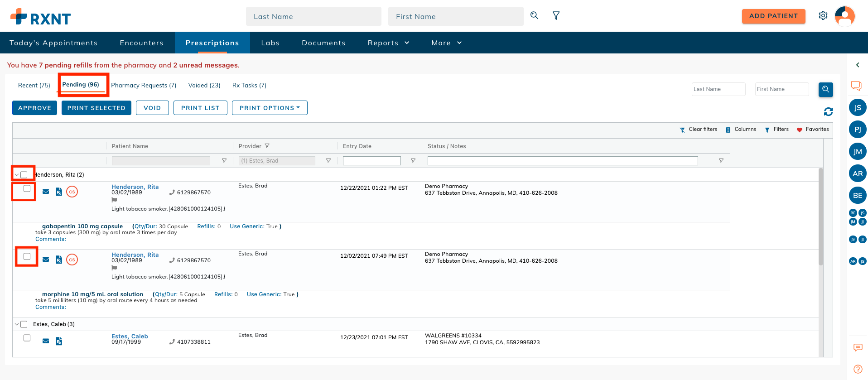
Task: Click the header Last Name search field
Action: pyautogui.click(x=313, y=16)
